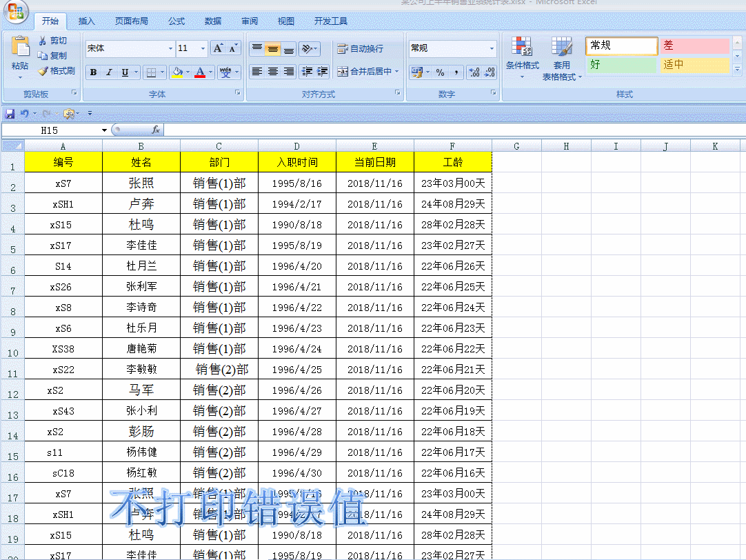Click the phonetic guide wén icon
Screen dimensions: 746x560
pos(225,72)
